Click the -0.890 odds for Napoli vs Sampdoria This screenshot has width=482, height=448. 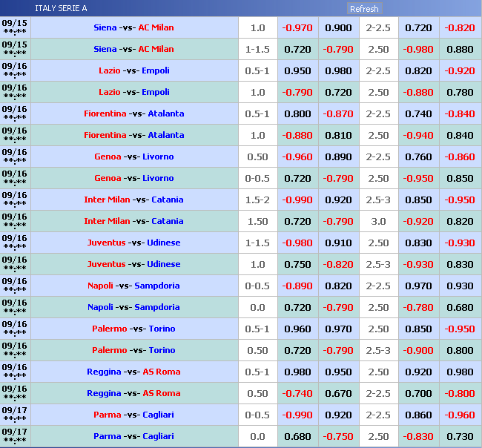coord(297,286)
